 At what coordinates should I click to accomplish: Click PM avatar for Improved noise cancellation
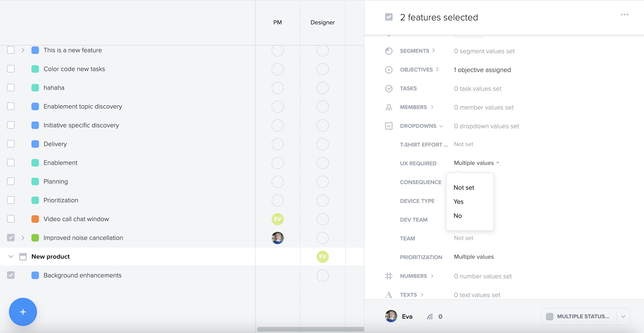[277, 238]
